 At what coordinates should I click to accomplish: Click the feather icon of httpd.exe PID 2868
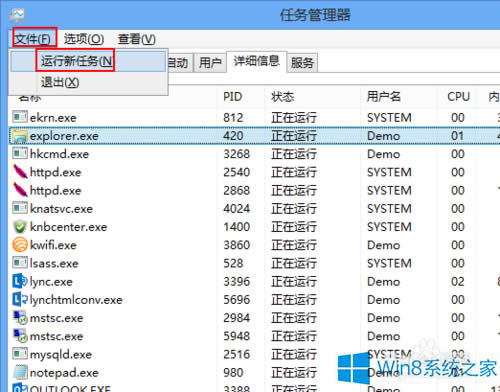[20, 190]
